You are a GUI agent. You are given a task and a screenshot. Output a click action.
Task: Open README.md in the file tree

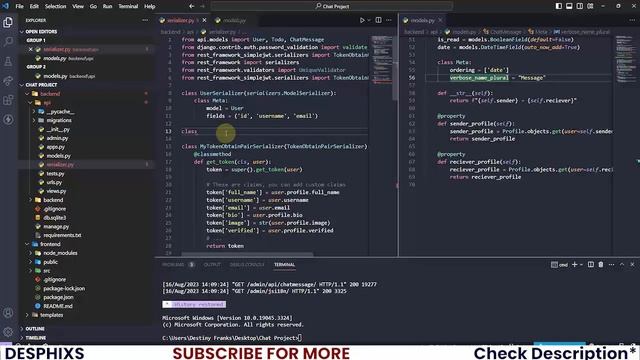pyautogui.click(x=58, y=306)
